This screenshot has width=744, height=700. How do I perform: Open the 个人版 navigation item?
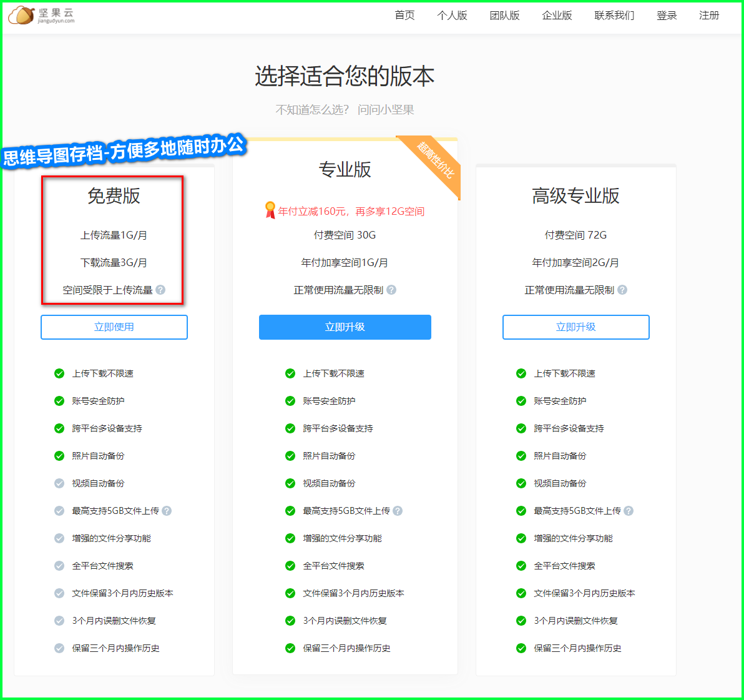pyautogui.click(x=452, y=16)
